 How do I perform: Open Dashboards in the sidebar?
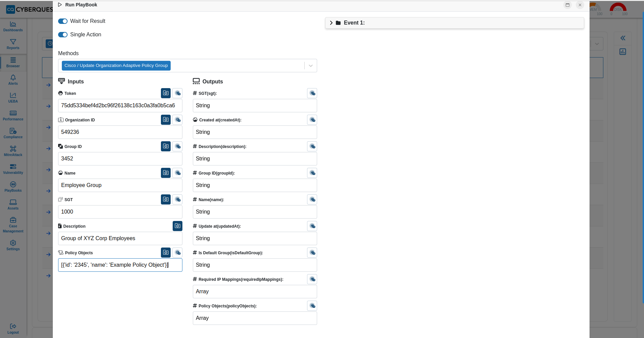click(13, 27)
